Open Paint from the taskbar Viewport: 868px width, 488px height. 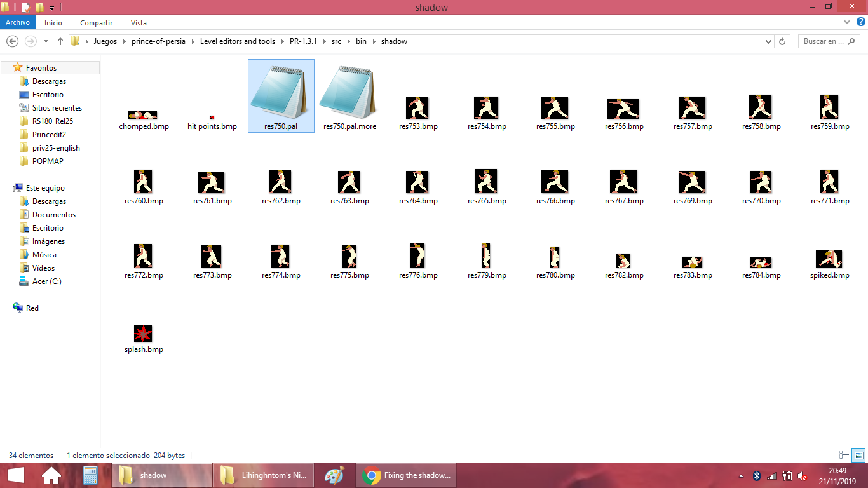click(x=334, y=475)
